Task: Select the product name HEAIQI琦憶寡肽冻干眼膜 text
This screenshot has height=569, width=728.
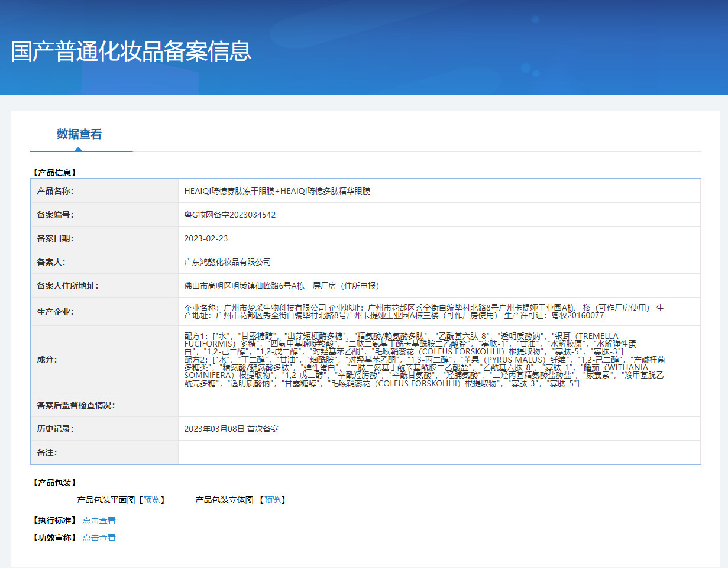Action: 228,191
